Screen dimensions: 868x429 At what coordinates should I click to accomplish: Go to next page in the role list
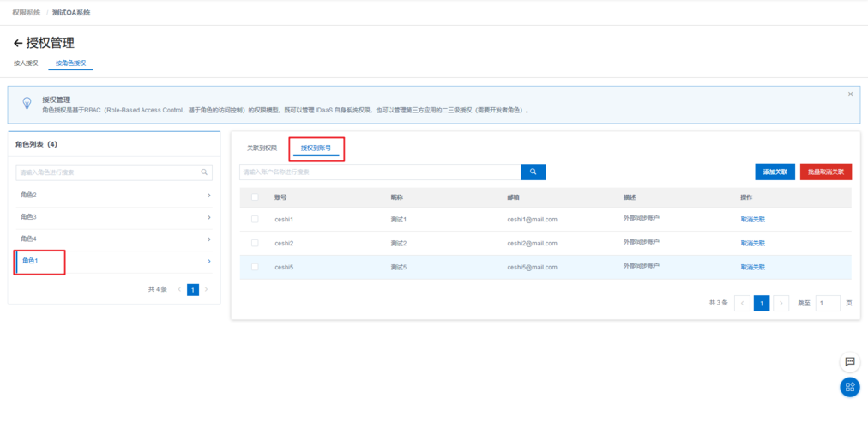(x=206, y=289)
